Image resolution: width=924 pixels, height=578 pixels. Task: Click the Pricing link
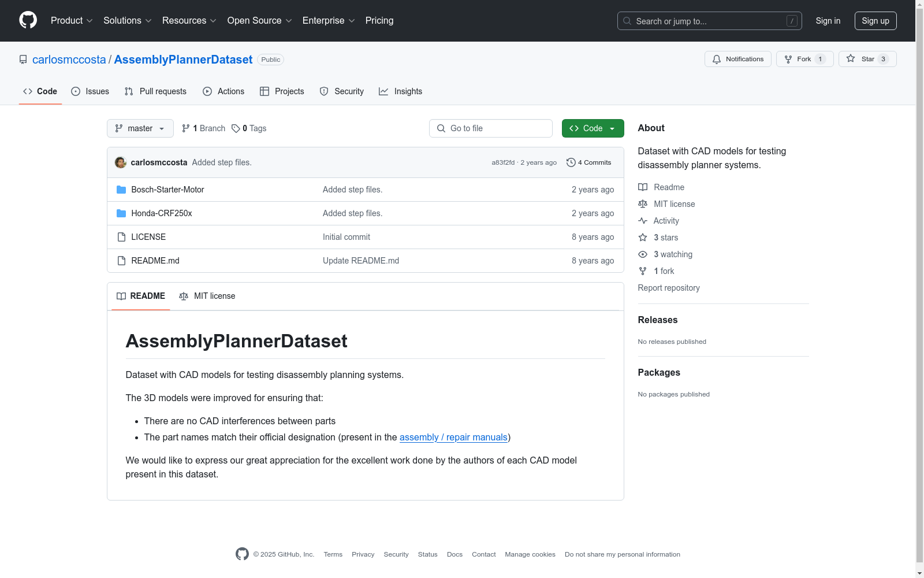pyautogui.click(x=379, y=20)
